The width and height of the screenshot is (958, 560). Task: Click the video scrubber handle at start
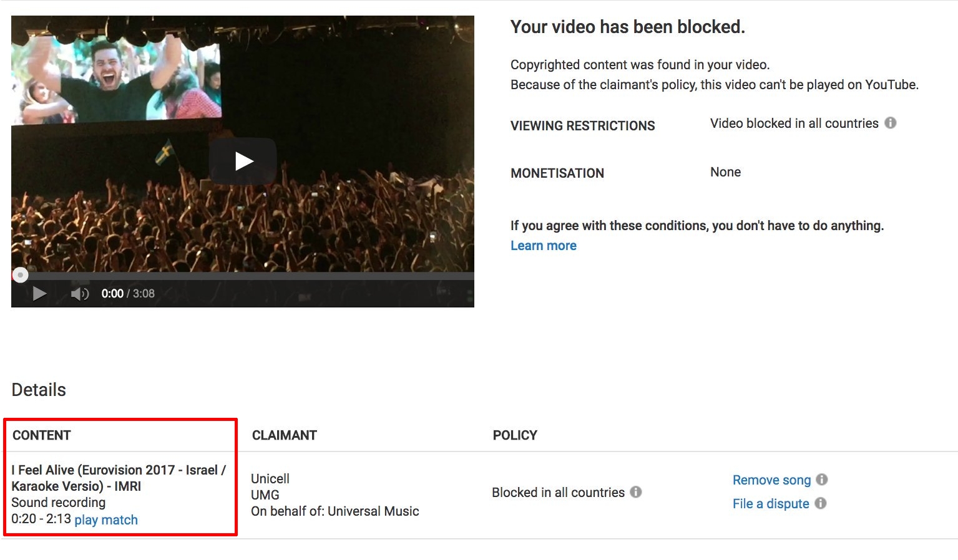click(x=20, y=274)
